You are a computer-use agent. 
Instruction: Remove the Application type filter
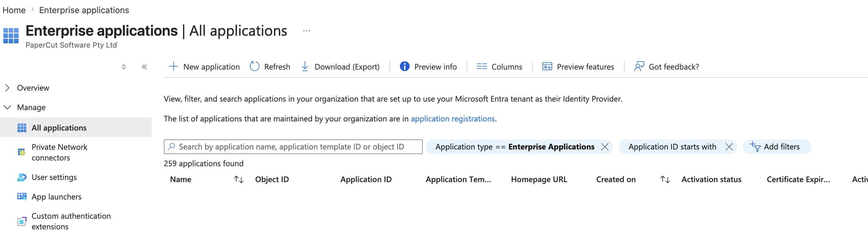[605, 146]
